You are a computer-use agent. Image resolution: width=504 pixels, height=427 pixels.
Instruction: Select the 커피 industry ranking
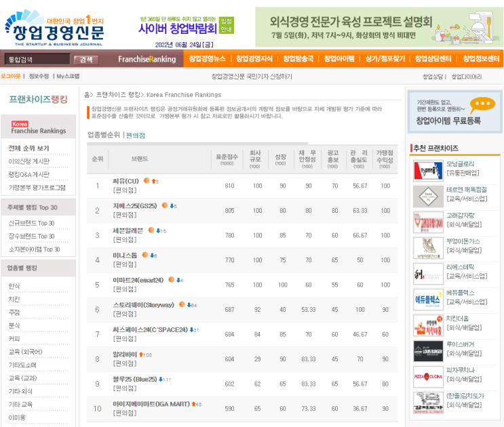click(14, 338)
